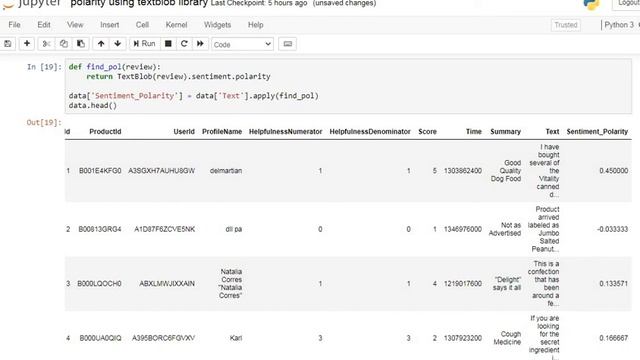640x360 pixels.
Task: Click the ProductId column header
Action: coord(105,132)
